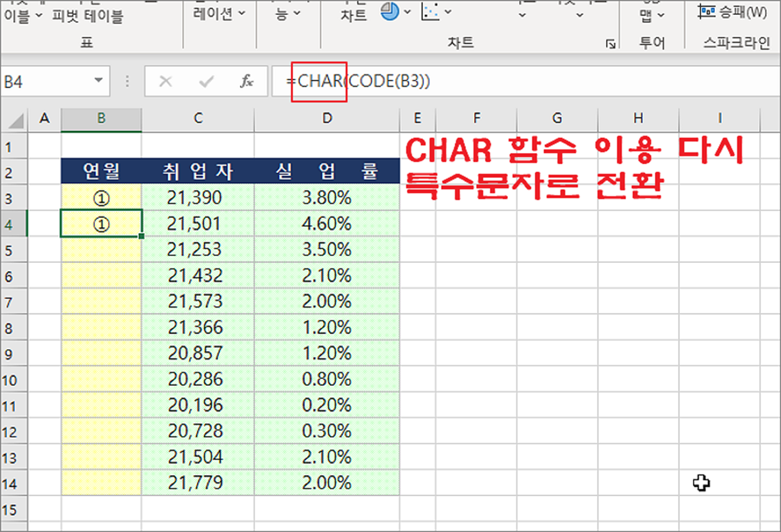
Task: Select the cell with 20,196
Action: tap(198, 405)
